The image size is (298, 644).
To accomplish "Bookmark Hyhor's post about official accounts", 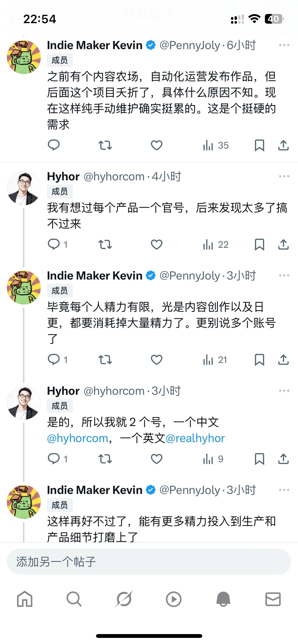I will [259, 245].
